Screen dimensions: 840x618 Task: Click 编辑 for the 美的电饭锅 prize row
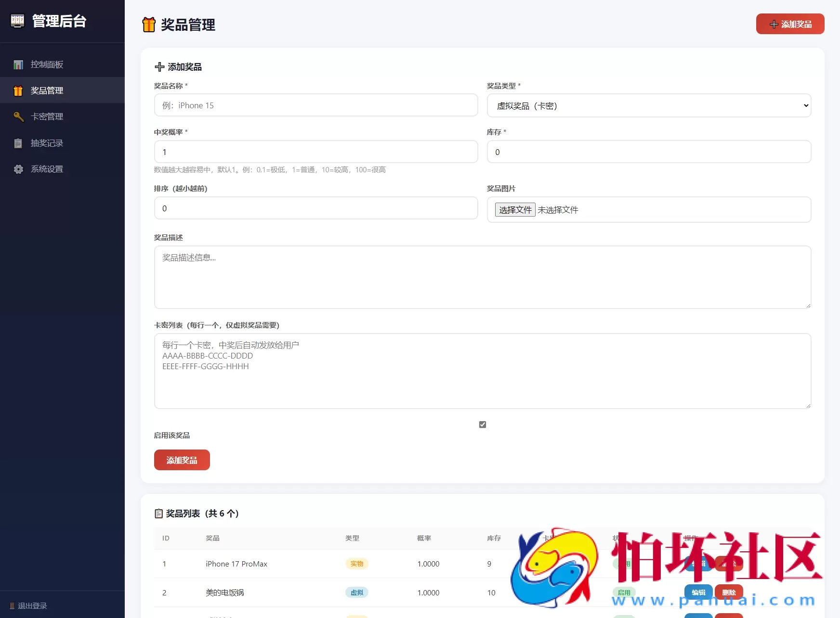pyautogui.click(x=698, y=592)
